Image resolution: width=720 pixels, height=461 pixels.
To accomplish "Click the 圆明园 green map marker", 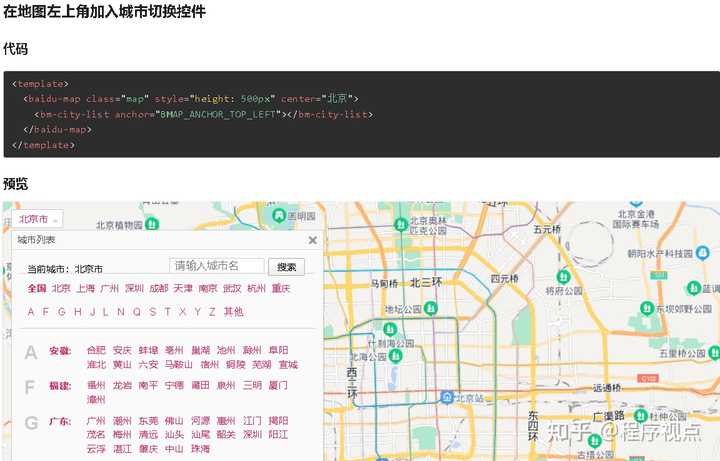I will [x=279, y=215].
